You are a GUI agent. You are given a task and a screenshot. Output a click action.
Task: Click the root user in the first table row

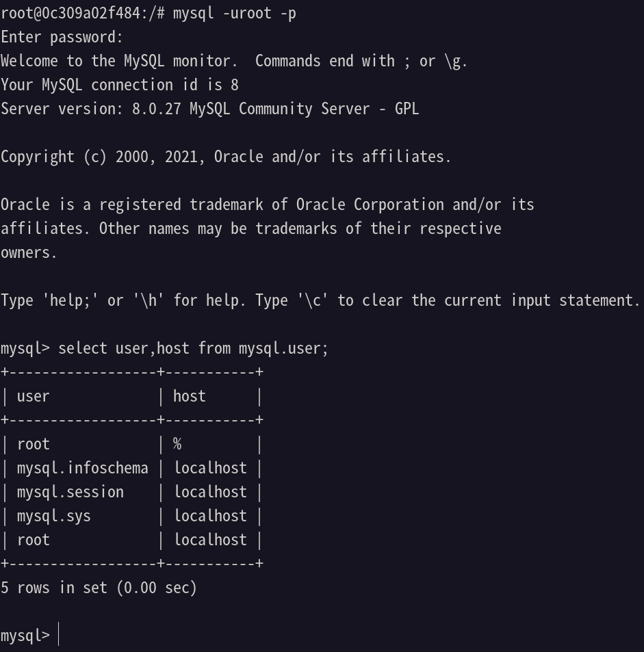pos(34,444)
